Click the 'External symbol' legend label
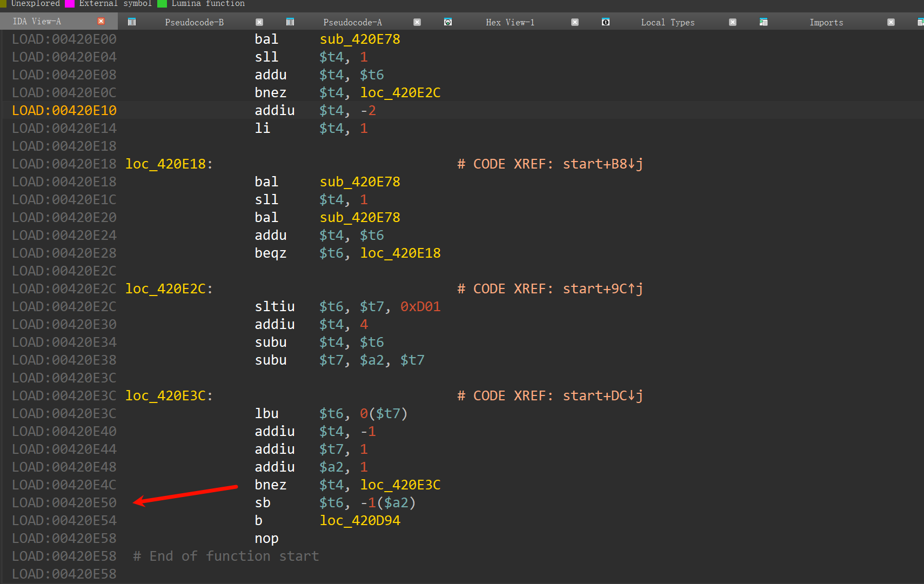This screenshot has width=924, height=584. coord(116,4)
